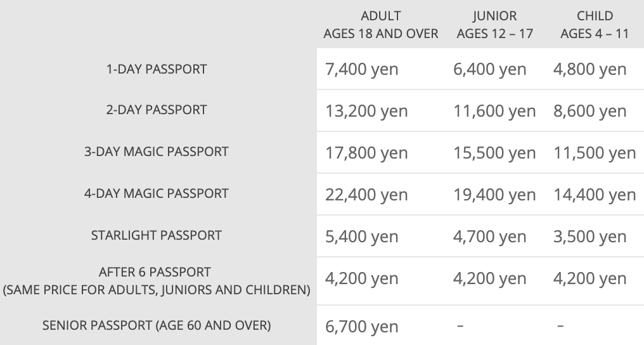644x345 pixels.
Task: Click the 7,400 yen adult price
Action: click(362, 69)
